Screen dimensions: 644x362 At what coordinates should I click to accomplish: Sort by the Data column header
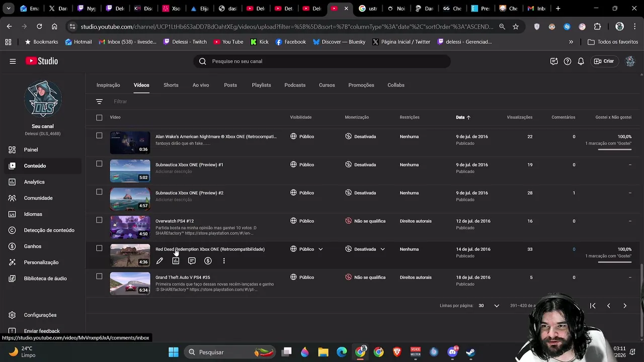(x=463, y=118)
